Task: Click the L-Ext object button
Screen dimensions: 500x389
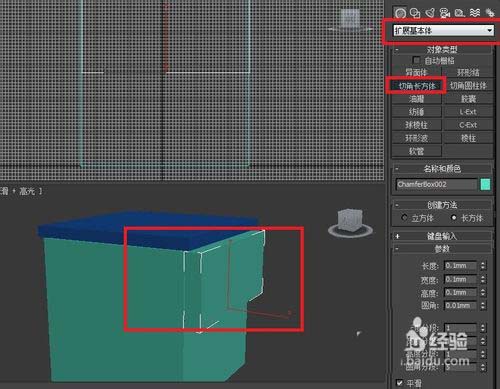Action: click(468, 112)
